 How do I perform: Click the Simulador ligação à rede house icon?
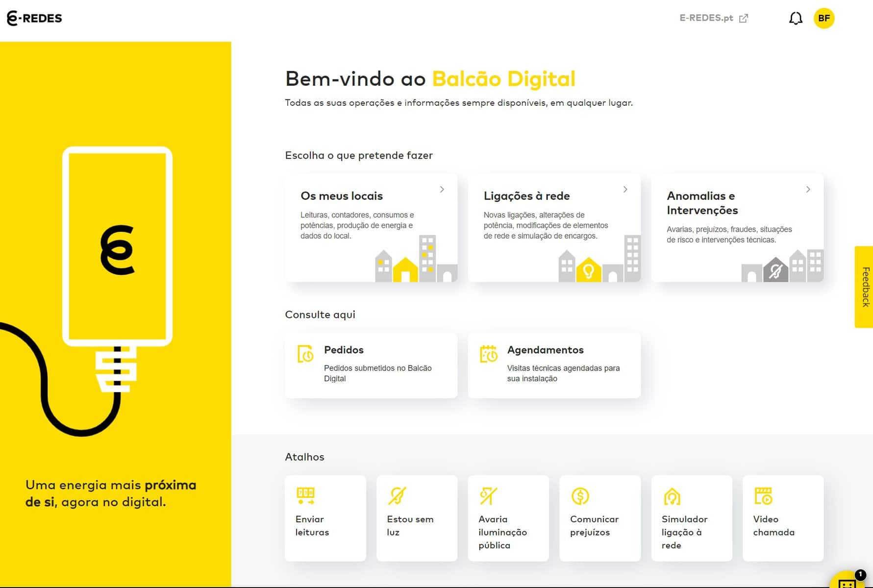(672, 496)
